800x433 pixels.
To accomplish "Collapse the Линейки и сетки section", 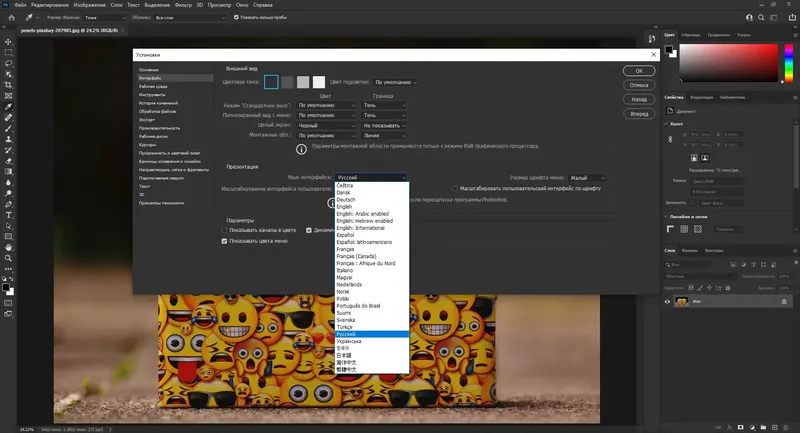I will click(x=665, y=217).
